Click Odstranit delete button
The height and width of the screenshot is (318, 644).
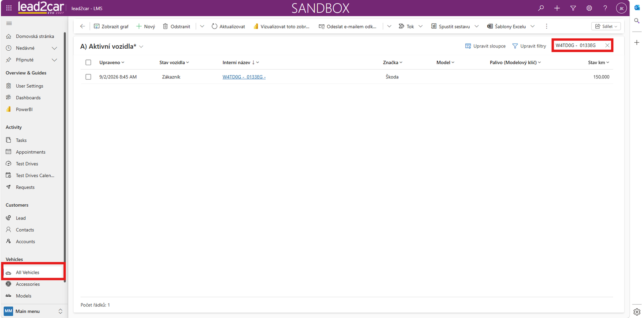(x=176, y=27)
